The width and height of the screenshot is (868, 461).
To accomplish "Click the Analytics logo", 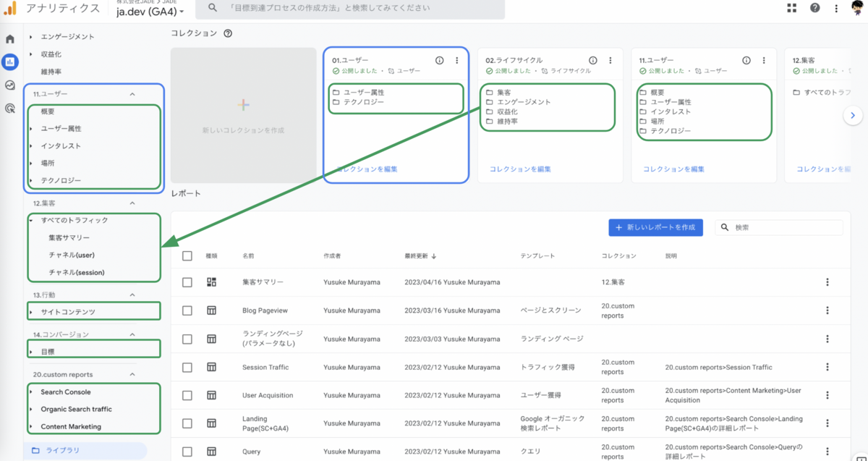I will click(x=10, y=9).
